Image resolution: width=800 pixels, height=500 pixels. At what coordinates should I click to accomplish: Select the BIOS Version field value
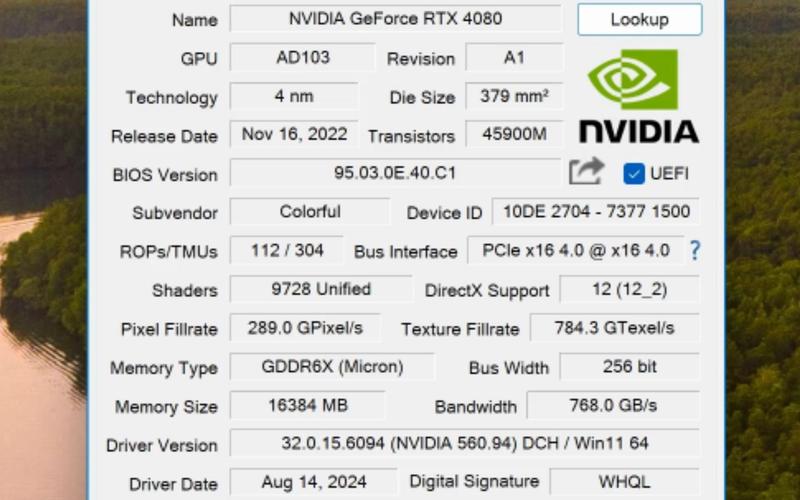pyautogui.click(x=395, y=173)
